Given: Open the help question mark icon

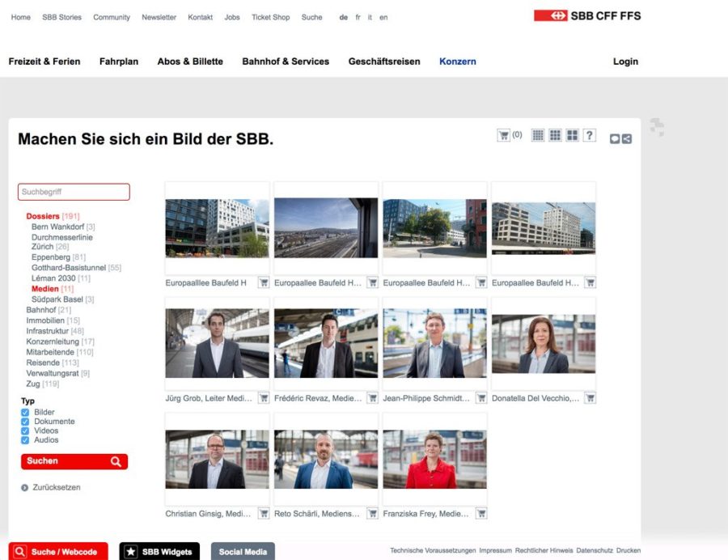Looking at the screenshot, I should (589, 135).
